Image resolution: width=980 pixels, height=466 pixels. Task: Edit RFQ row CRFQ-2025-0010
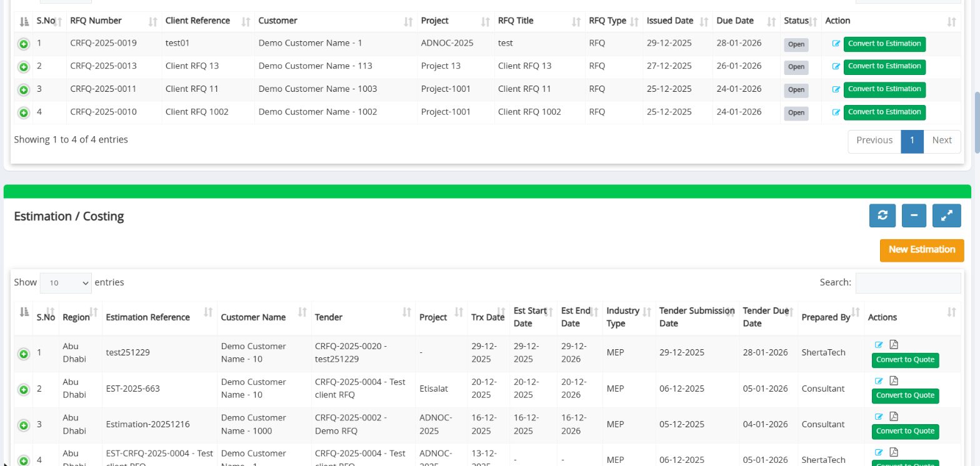[x=836, y=112]
